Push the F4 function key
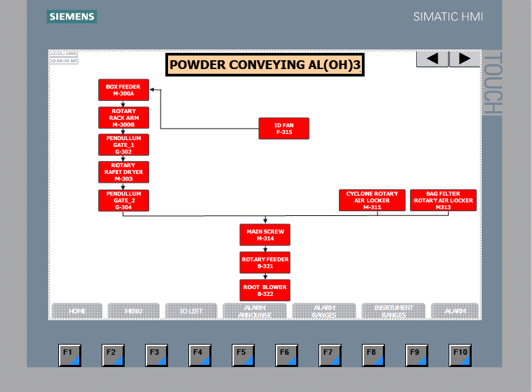 200,355
